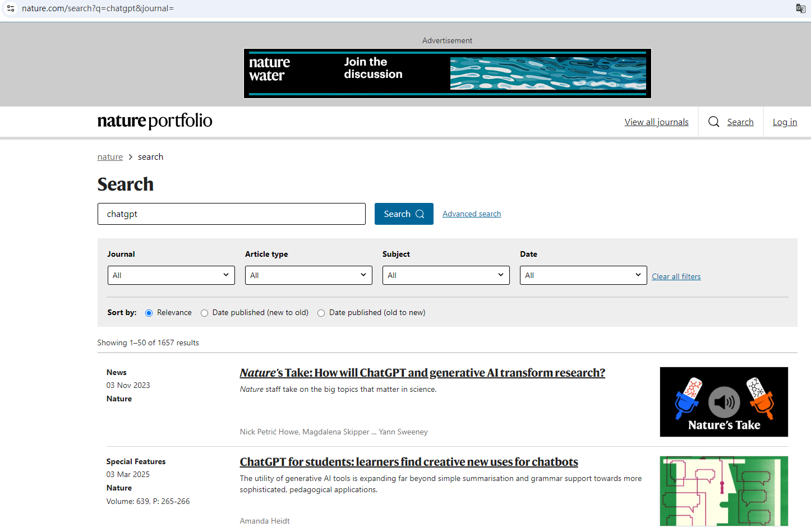
Task: Click the "Special Features" article type label
Action: pos(136,461)
